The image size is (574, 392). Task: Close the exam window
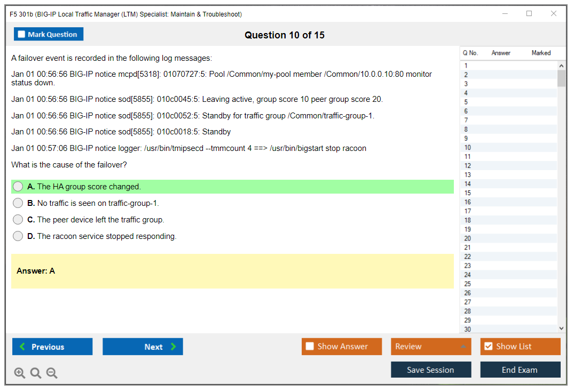pos(554,14)
